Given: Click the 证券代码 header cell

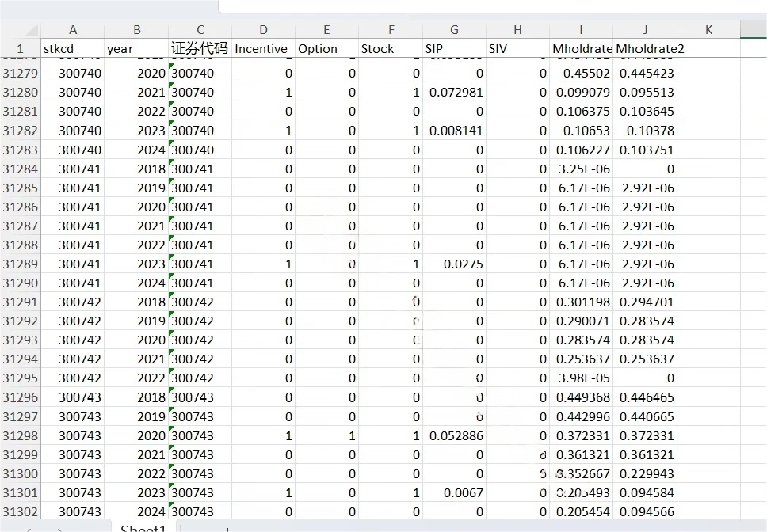Looking at the screenshot, I should [x=200, y=48].
